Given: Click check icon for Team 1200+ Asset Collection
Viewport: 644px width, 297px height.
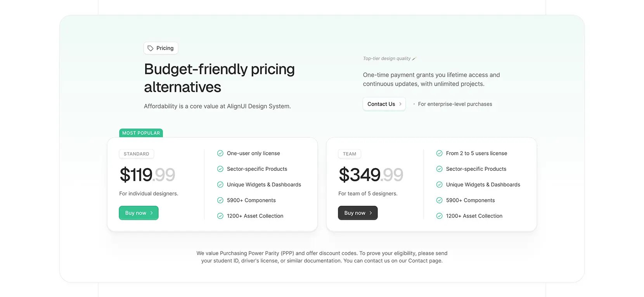Looking at the screenshot, I should click(439, 216).
